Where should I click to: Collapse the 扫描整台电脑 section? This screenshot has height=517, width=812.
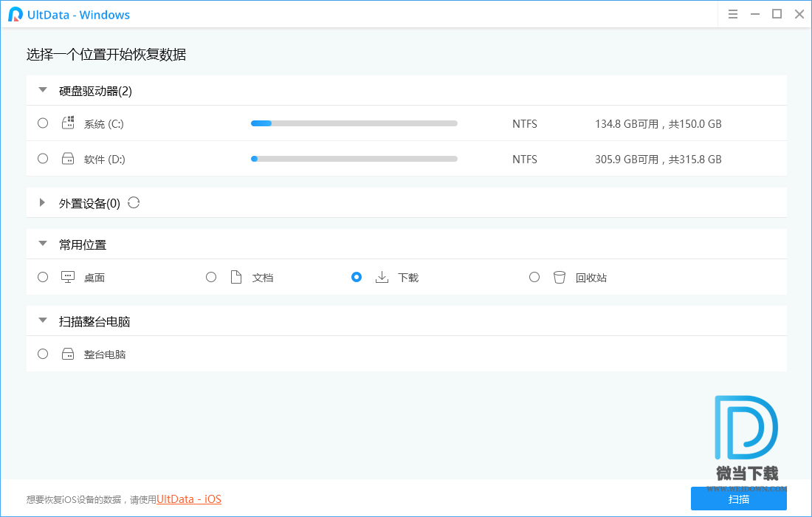43,320
